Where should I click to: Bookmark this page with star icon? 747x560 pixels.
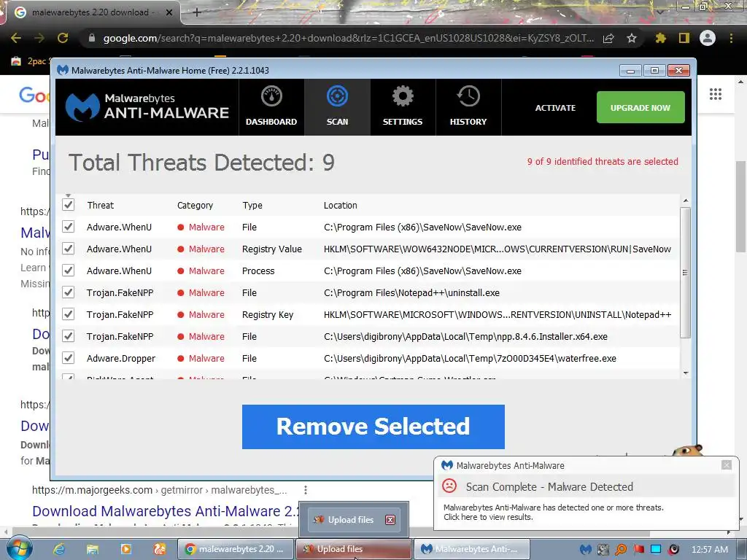tap(632, 38)
